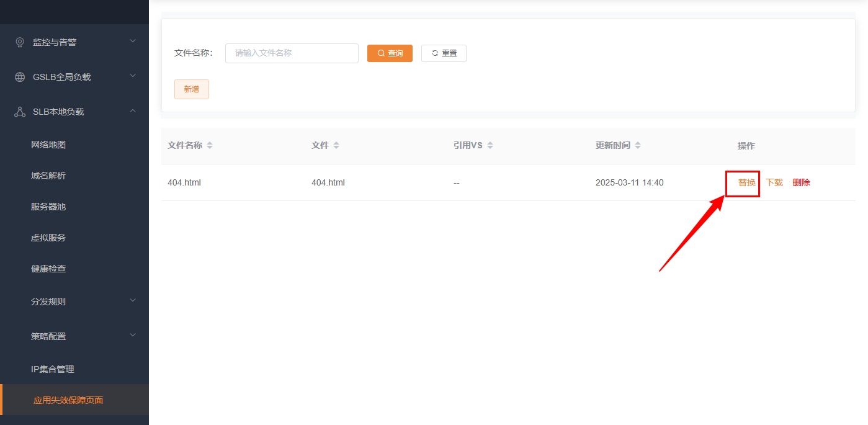Select IP集合管理 from the sidebar
The image size is (868, 425).
coord(53,369)
